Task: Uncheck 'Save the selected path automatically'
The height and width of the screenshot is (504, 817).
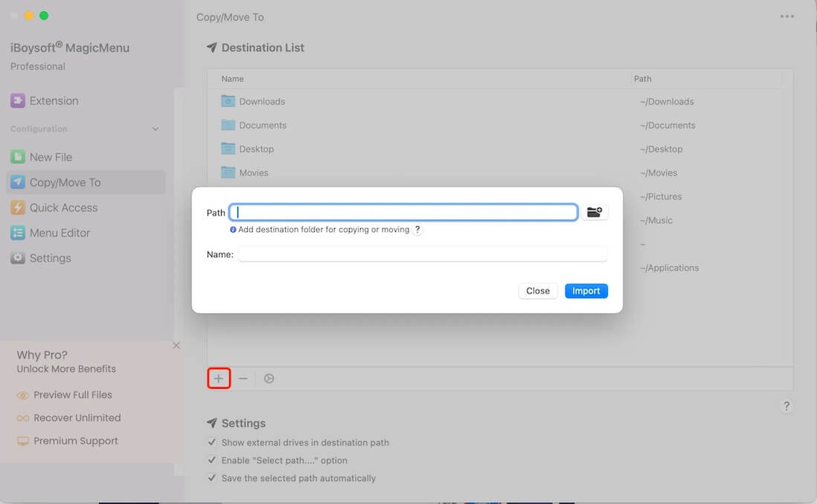Action: coord(212,478)
